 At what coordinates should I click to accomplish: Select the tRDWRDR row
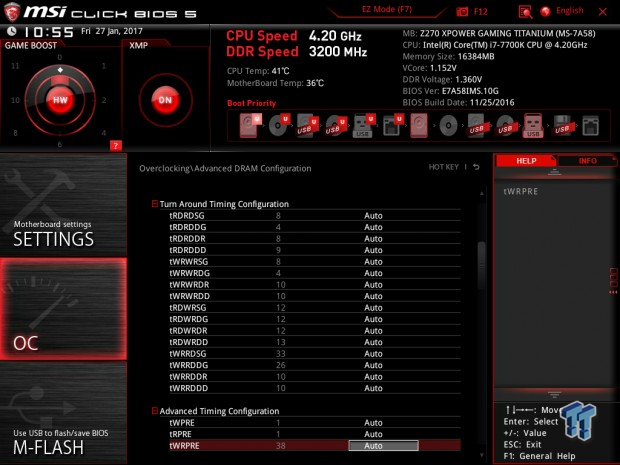coord(315,330)
